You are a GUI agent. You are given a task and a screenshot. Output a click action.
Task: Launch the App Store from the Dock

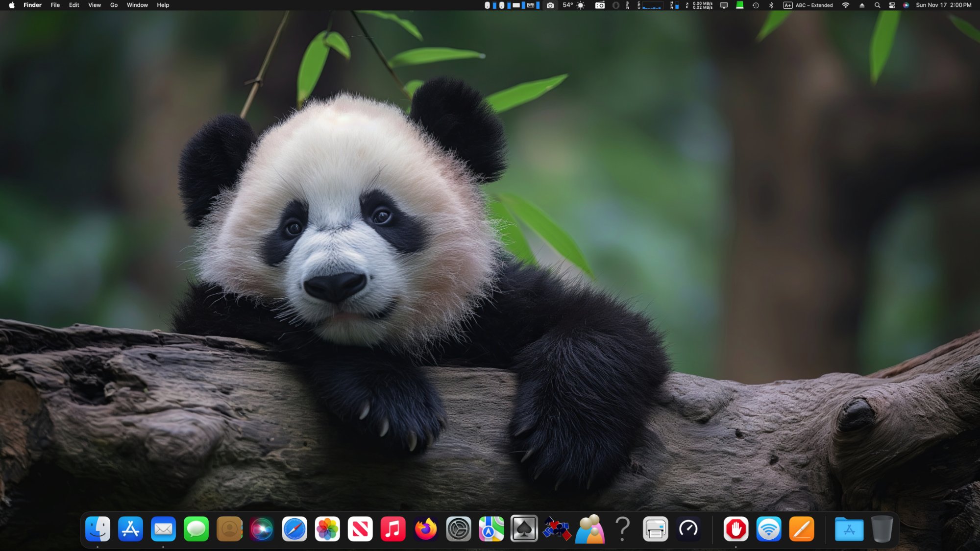pyautogui.click(x=130, y=529)
